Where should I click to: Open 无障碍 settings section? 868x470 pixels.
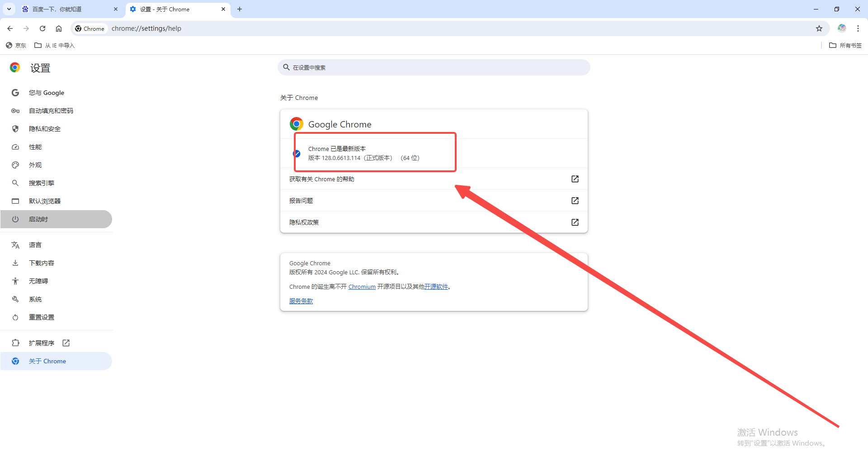[x=56, y=281]
